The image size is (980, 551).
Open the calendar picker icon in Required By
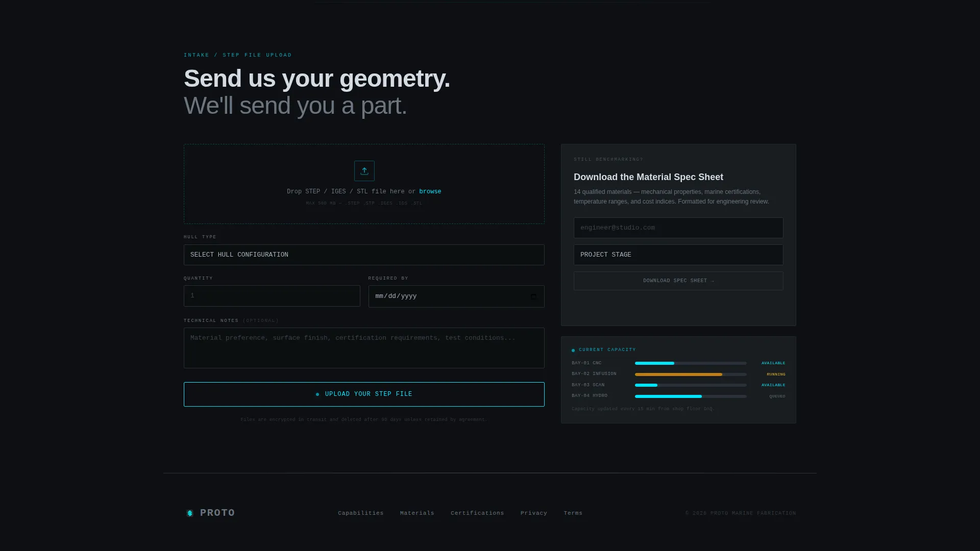(x=533, y=296)
